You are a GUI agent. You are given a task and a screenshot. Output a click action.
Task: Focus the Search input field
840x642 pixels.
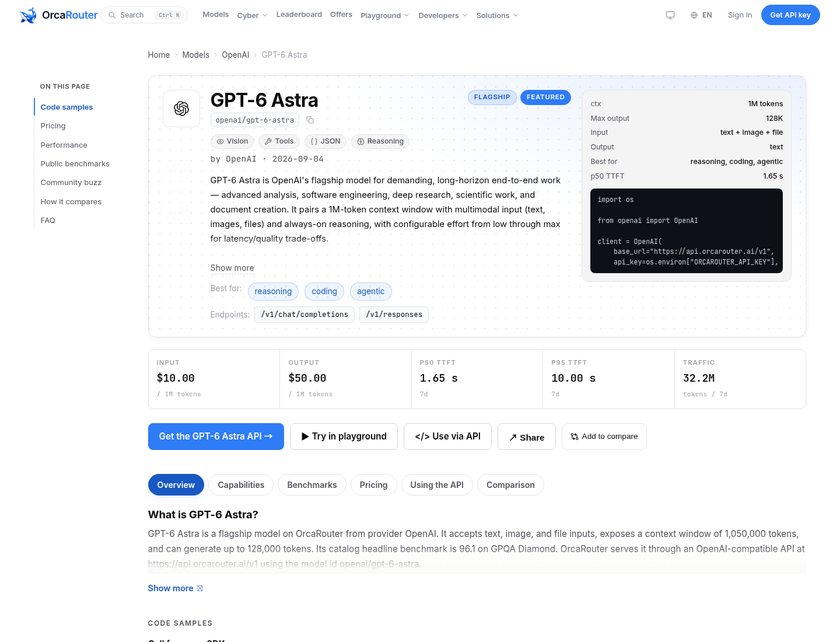point(144,15)
